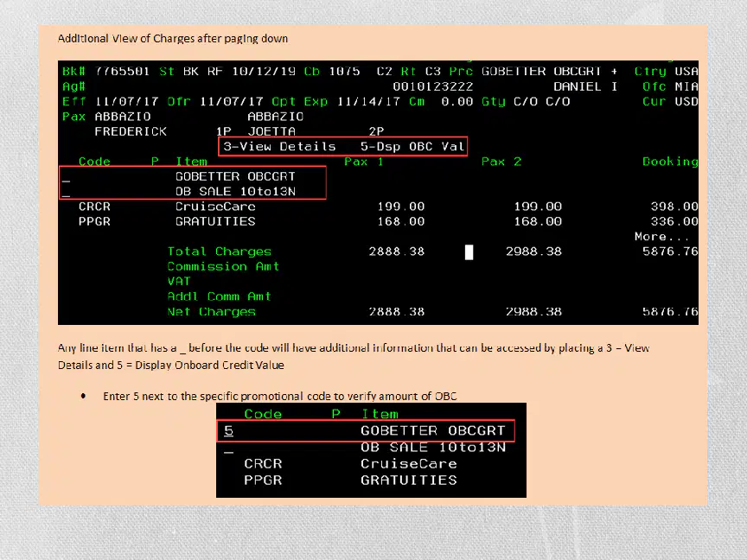Select the '5-Dsp OBC Val' option text

[x=412, y=147]
